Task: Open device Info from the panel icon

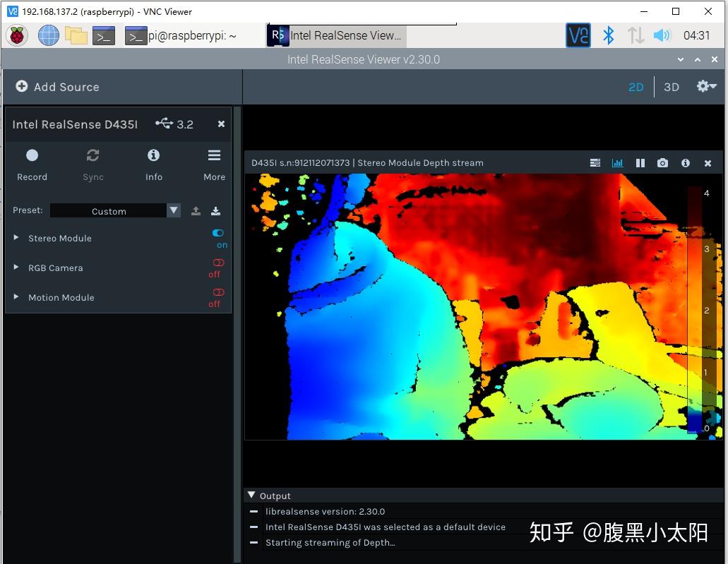Action: (x=153, y=155)
